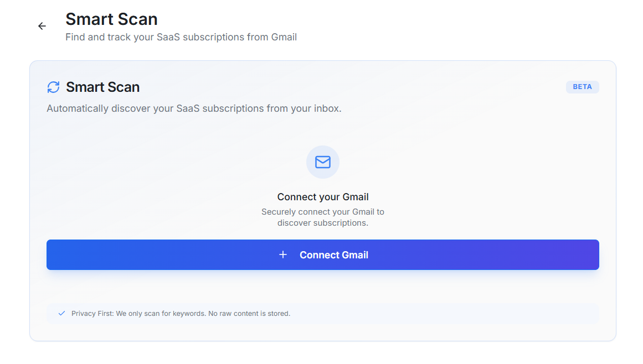Click the 'Connect Gmail' button label text
Image resolution: width=643 pixels, height=364 pixels.
[333, 255]
